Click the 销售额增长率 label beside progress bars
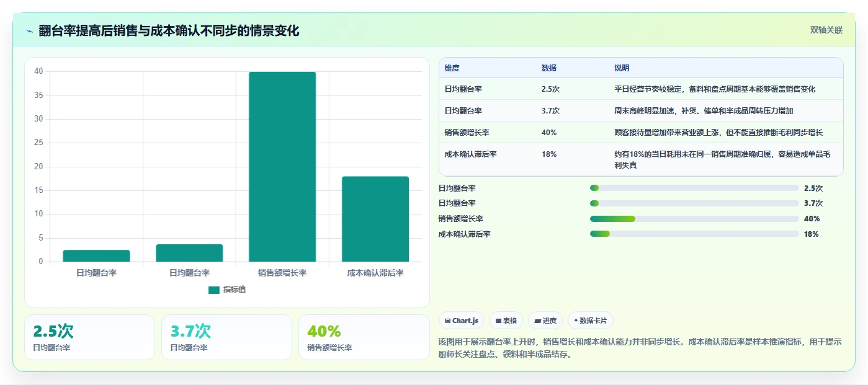 point(461,219)
